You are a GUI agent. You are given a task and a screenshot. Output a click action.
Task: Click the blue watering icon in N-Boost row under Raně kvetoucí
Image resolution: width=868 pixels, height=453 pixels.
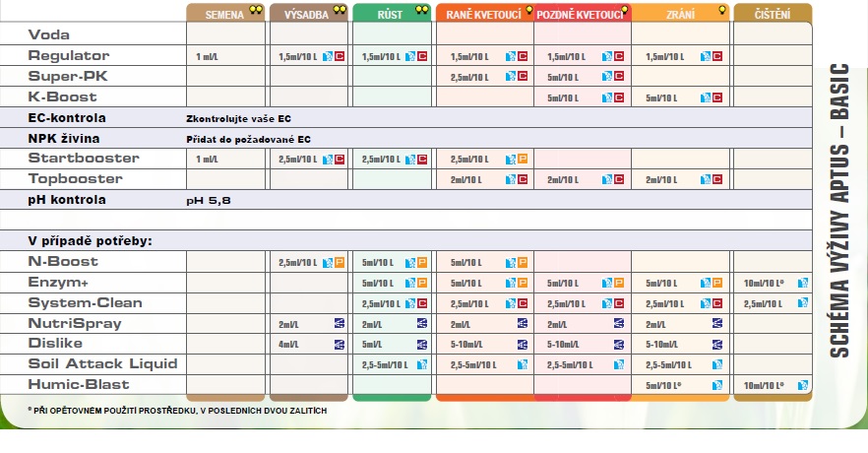511,263
